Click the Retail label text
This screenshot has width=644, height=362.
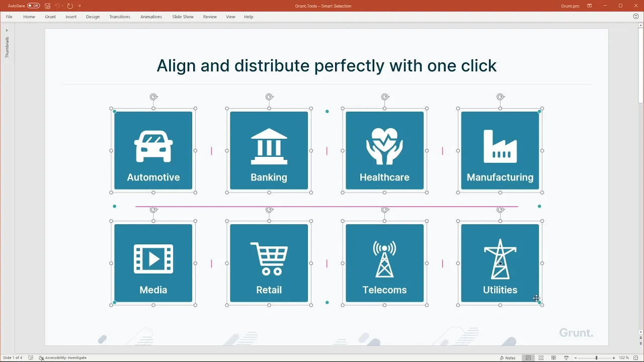(269, 290)
